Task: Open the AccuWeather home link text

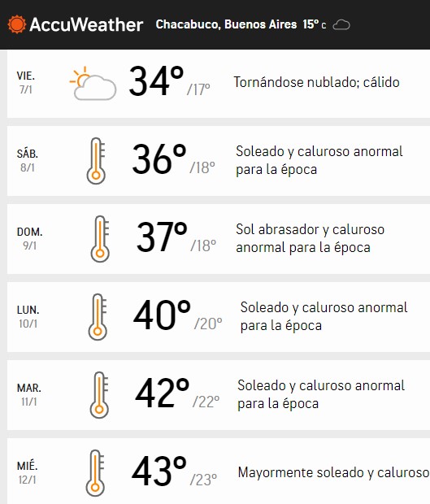Action: [x=86, y=24]
